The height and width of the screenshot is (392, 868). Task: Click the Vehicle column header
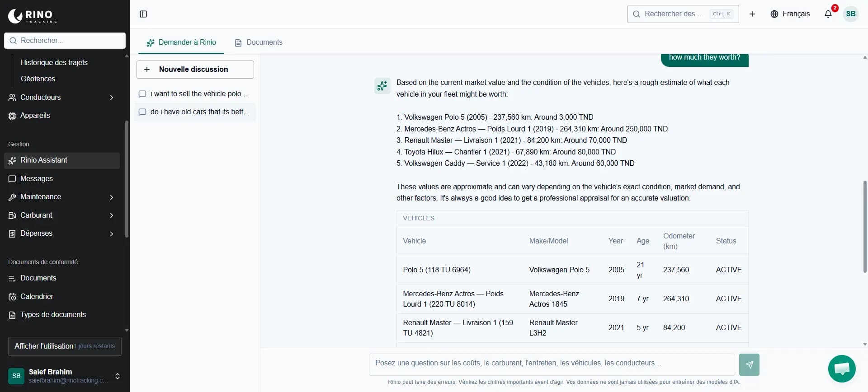coord(415,241)
